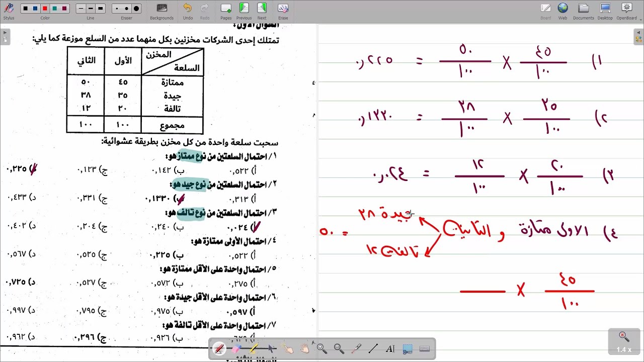The height and width of the screenshot is (362, 644).
Task: Select the blue pen color
Action: [x=35, y=9]
